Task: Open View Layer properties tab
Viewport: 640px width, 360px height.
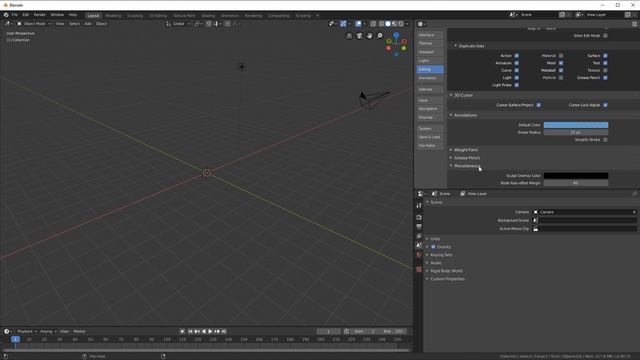Action: click(419, 236)
